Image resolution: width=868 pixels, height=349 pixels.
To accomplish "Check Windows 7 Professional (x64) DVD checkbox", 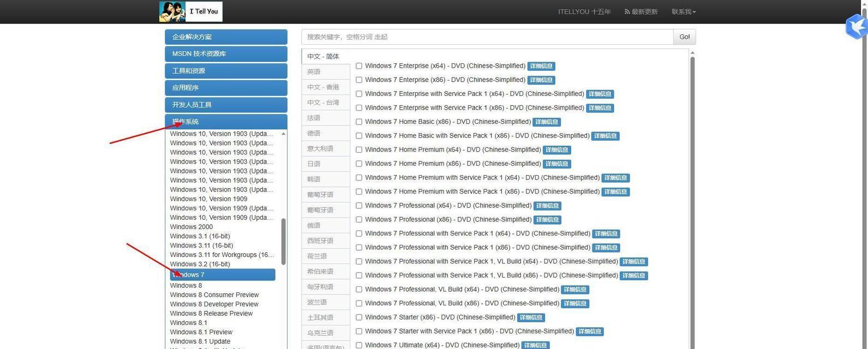I will pos(359,206).
